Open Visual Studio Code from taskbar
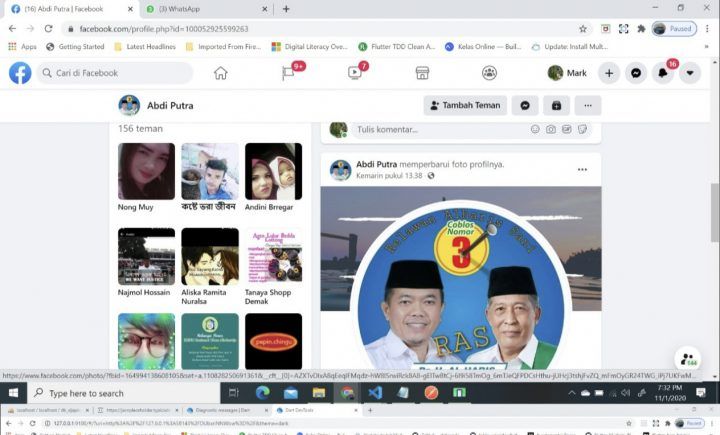Image resolution: width=720 pixels, height=435 pixels. tap(375, 393)
